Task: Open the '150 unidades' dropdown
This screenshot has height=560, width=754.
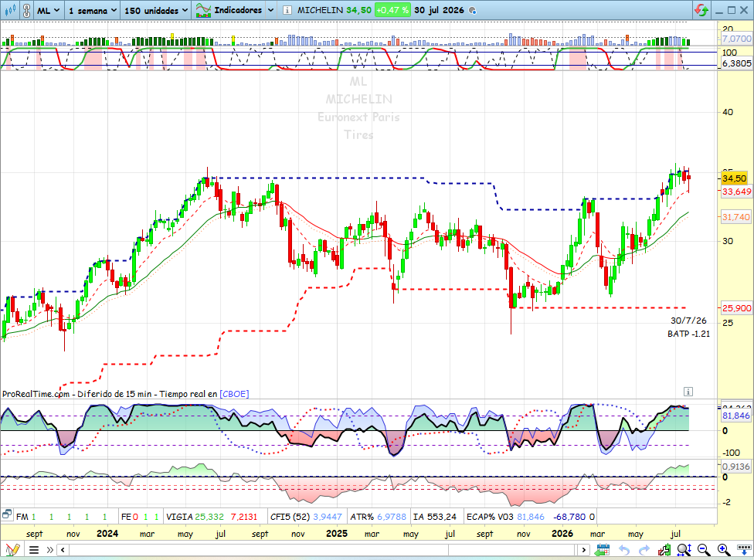Action: coord(156,10)
